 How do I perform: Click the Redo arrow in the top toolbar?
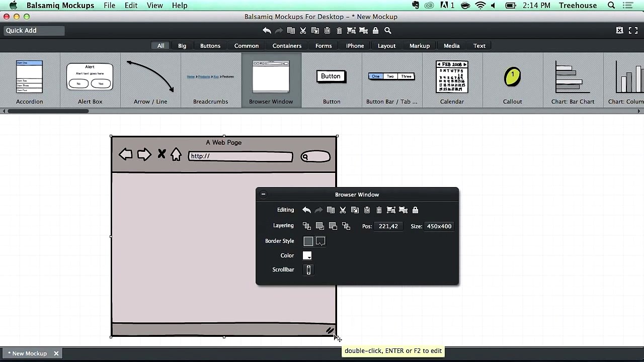coord(279,31)
